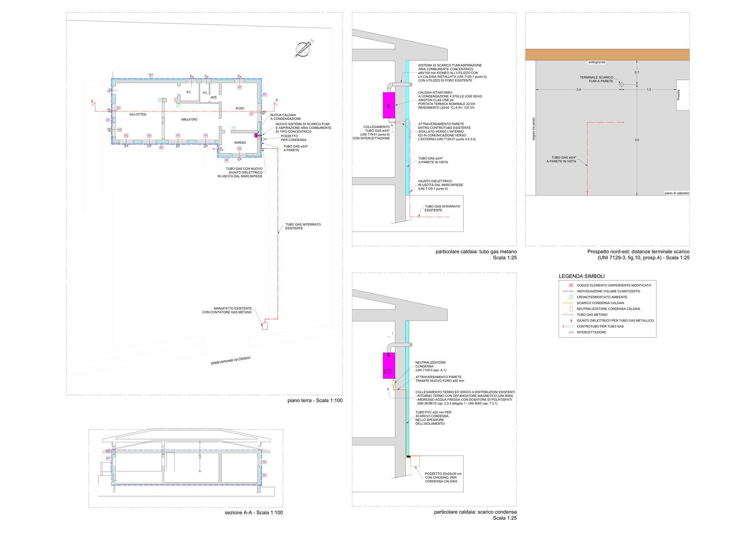Viewport: 756px width, 534px height.
Task: Click the north arrow compass symbol
Action: coord(302,49)
